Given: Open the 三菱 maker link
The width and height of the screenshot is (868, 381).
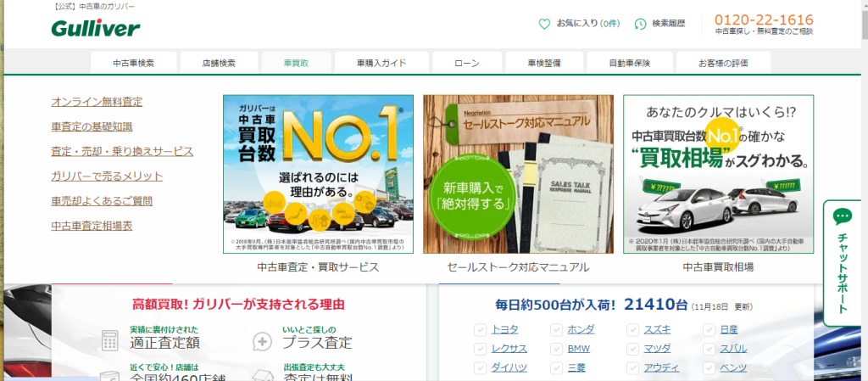Looking at the screenshot, I should coord(576,367).
